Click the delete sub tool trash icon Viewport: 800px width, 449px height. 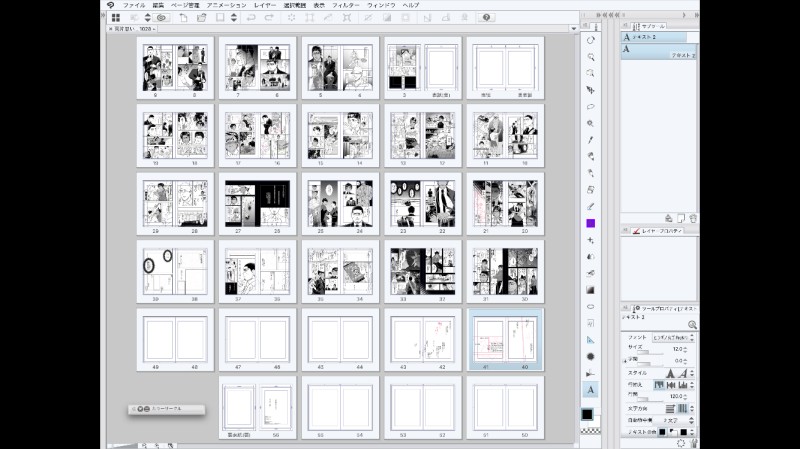click(693, 218)
